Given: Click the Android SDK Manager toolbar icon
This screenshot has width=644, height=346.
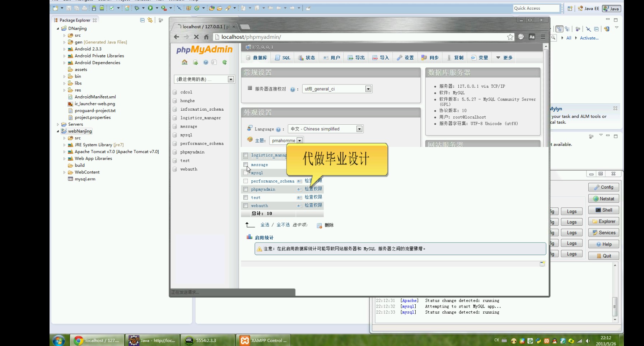Looking at the screenshot, I should [94, 8].
